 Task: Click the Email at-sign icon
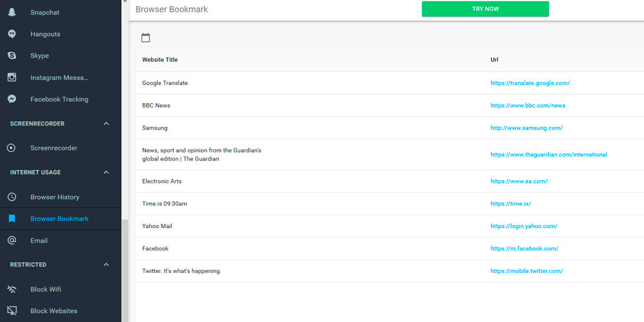12,240
